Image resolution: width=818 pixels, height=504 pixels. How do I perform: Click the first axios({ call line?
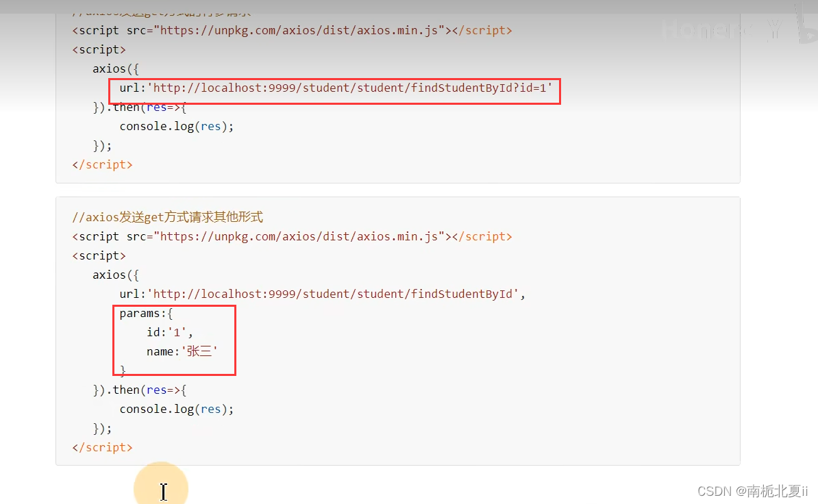coord(115,68)
